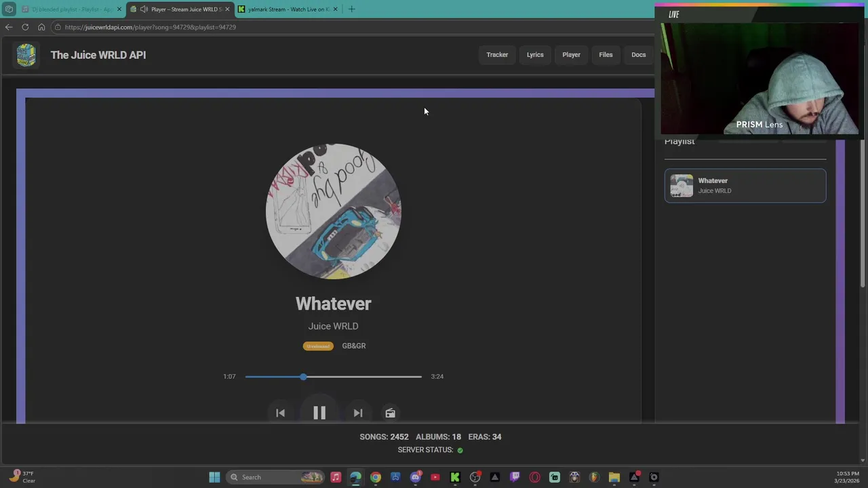
Task: Open the Lyrics nav item
Action: click(x=535, y=55)
